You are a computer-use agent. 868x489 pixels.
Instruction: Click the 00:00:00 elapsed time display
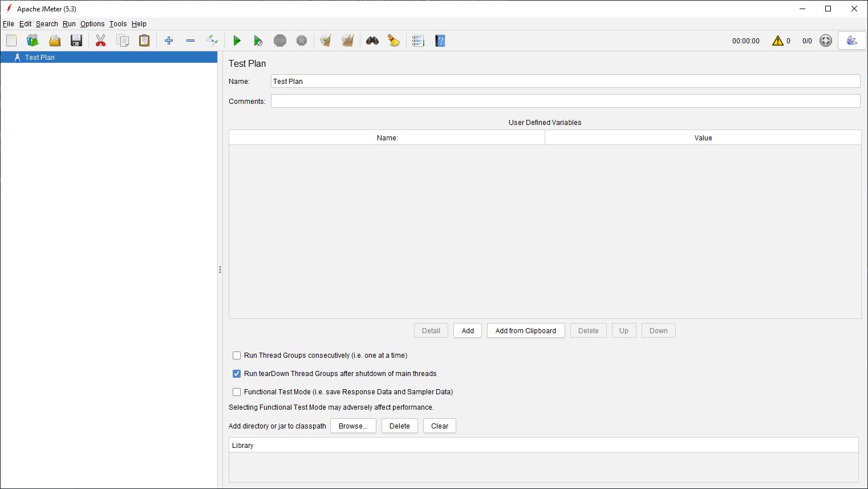(746, 41)
